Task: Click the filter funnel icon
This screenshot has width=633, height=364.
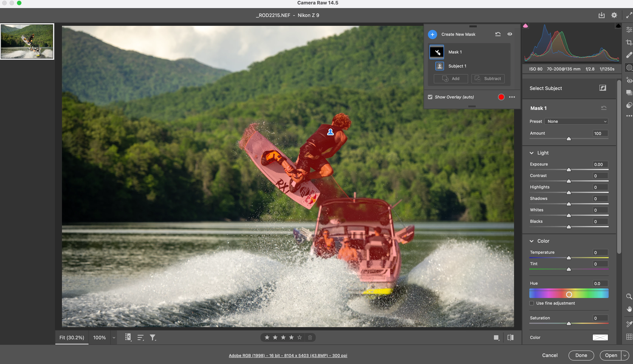Action: (153, 337)
